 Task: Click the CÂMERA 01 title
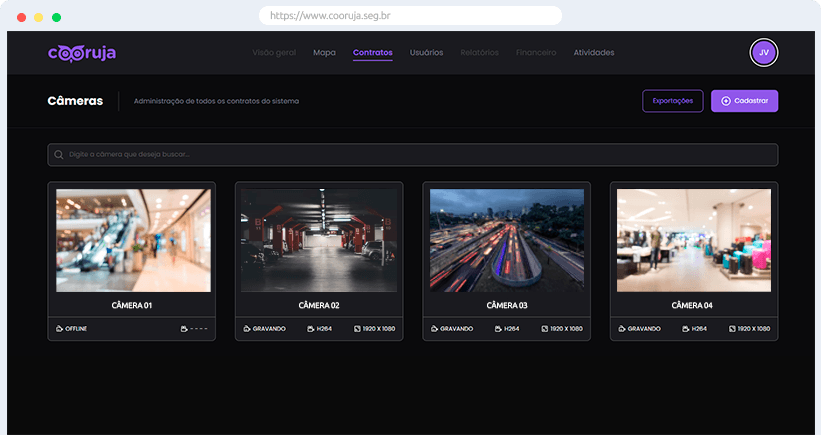pos(132,305)
